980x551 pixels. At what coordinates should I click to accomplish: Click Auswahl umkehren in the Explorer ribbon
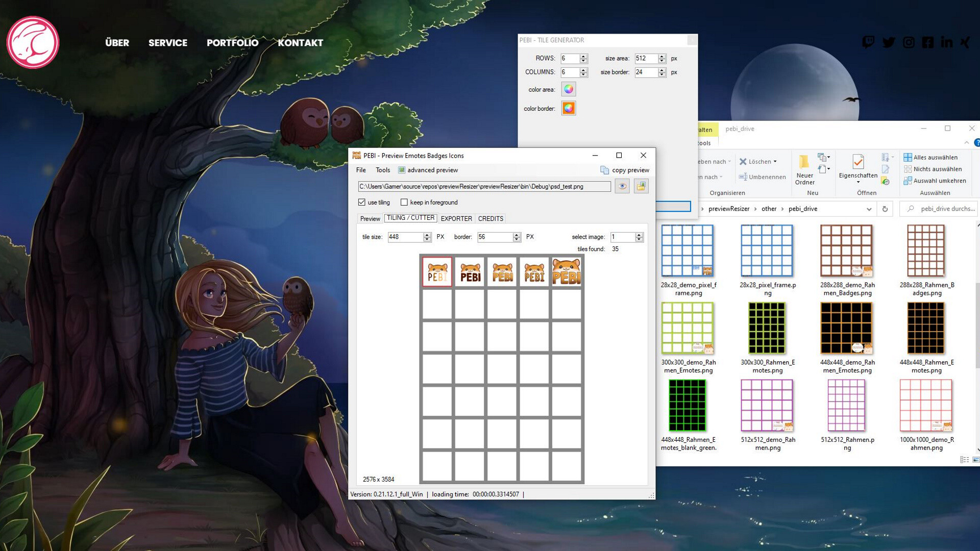tap(936, 181)
